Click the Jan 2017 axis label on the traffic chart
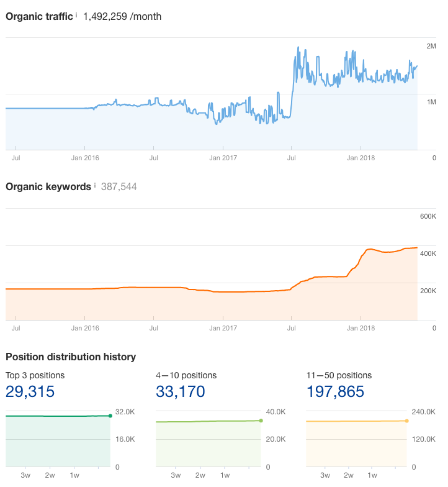Screen dimensions: 448x487 pos(223,158)
